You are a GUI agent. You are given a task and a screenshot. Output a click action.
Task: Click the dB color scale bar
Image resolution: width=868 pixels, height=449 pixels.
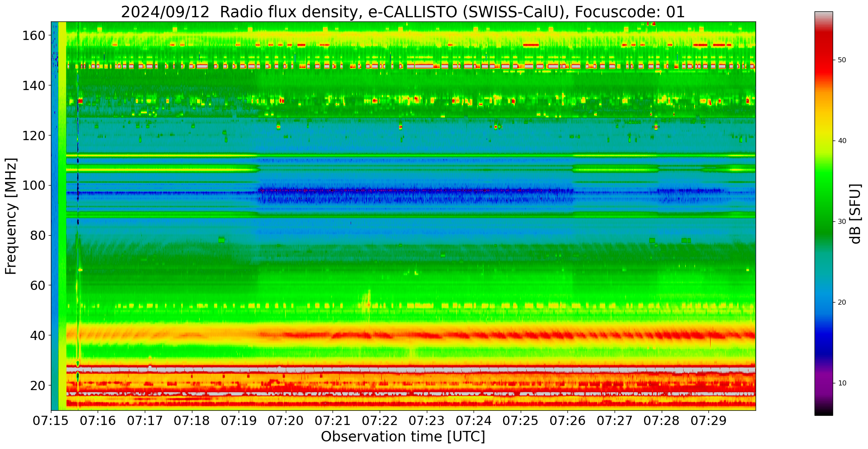click(x=823, y=213)
